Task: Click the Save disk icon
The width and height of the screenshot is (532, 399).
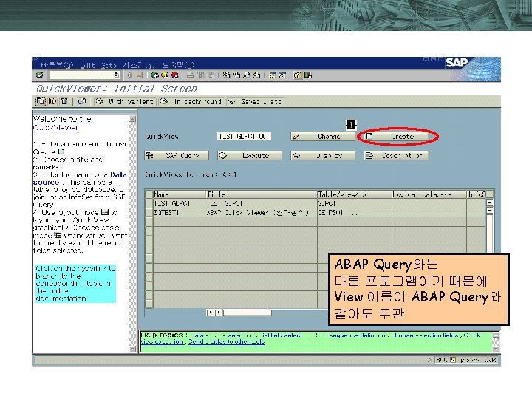Action: pyautogui.click(x=139, y=75)
